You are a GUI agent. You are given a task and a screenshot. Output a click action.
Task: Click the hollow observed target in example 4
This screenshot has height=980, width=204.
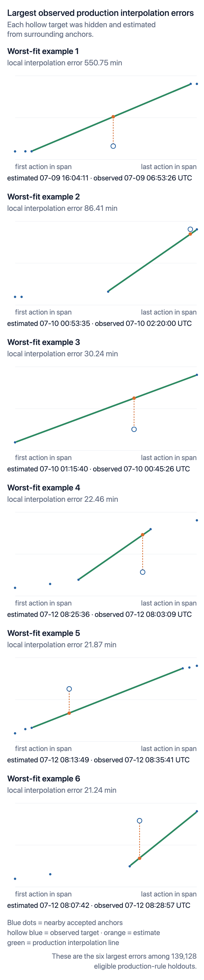142,572
